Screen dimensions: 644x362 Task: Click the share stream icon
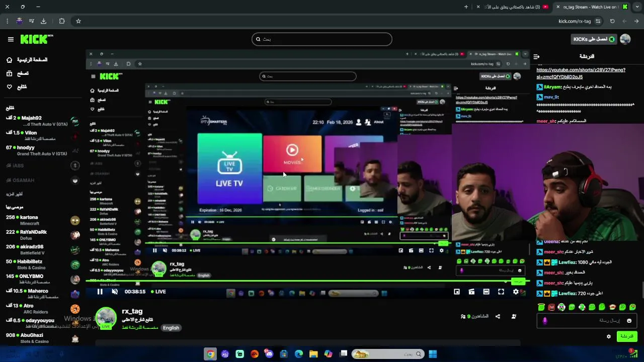click(498, 316)
